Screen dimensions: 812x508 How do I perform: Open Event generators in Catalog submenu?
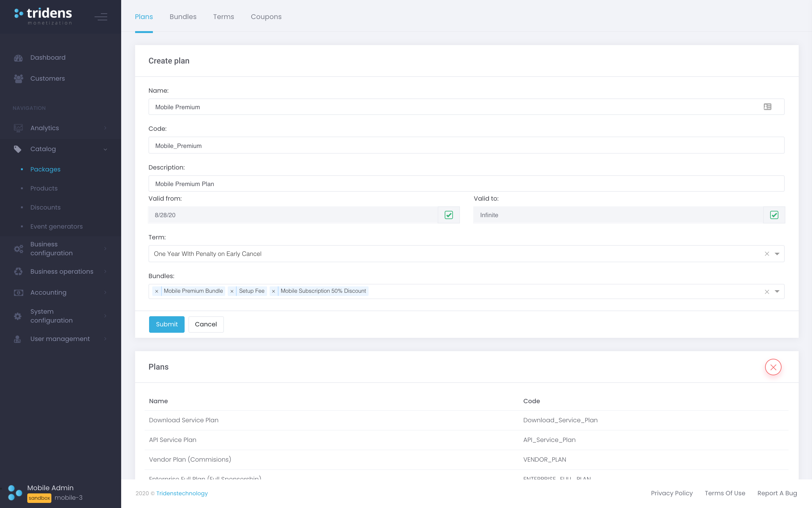(x=56, y=227)
